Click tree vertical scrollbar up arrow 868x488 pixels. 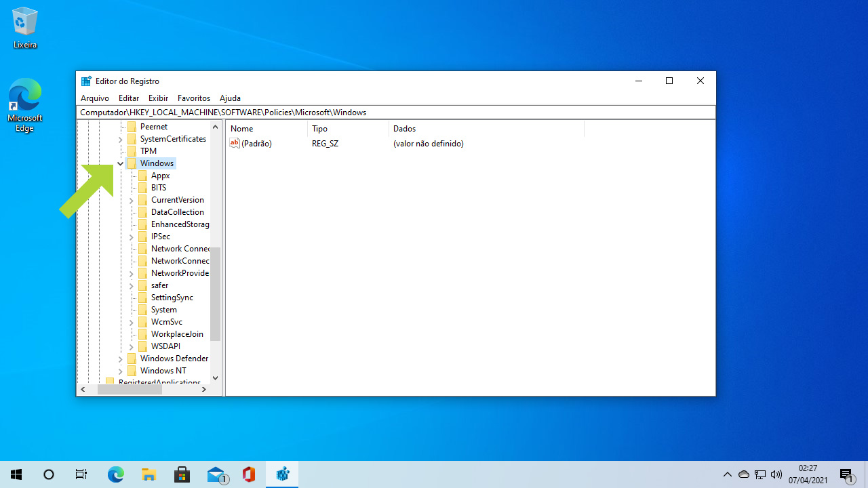tap(216, 127)
